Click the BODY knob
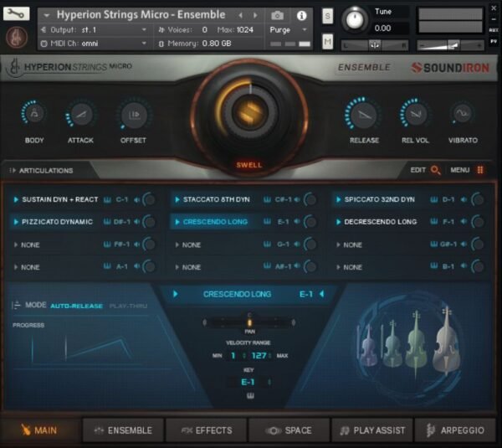 click(34, 114)
